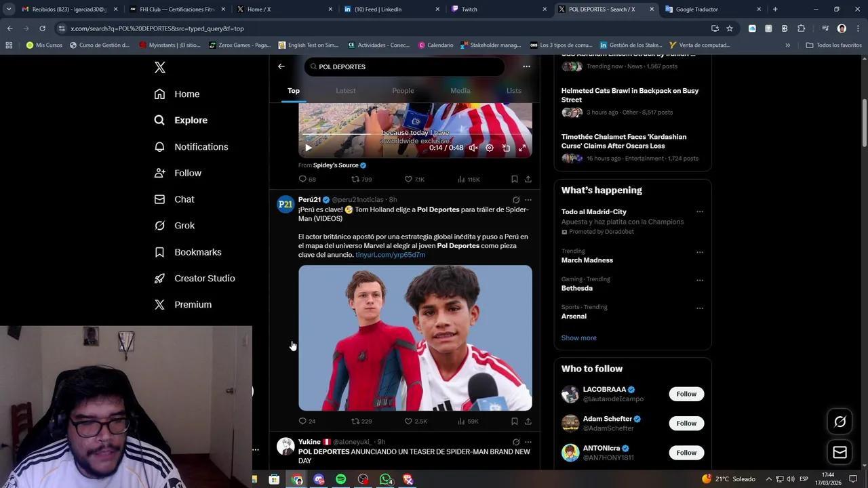The height and width of the screenshot is (488, 868).
Task: Open Perú21 profile avatar
Action: [x=285, y=204]
